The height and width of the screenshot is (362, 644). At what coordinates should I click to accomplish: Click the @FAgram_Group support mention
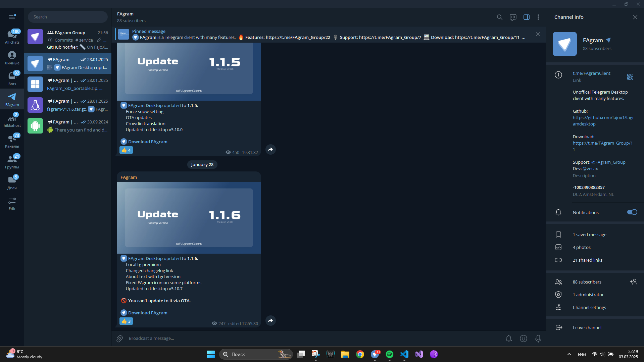608,162
